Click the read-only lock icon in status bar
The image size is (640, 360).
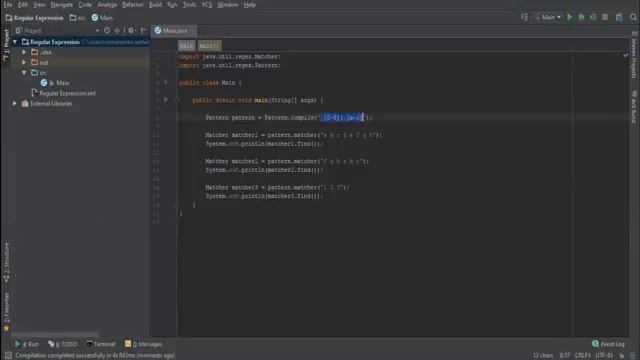pyautogui.click(x=622, y=356)
